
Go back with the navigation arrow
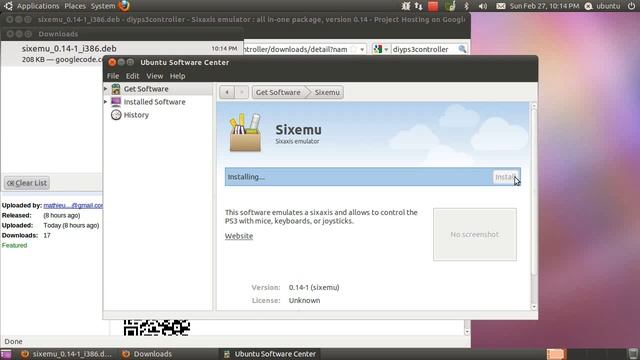(x=227, y=92)
